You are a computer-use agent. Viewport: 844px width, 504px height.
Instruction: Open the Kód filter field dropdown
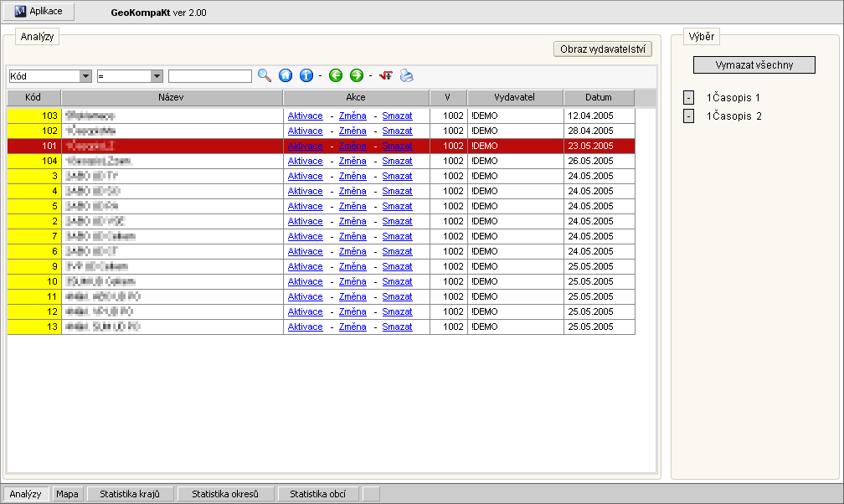[x=85, y=76]
